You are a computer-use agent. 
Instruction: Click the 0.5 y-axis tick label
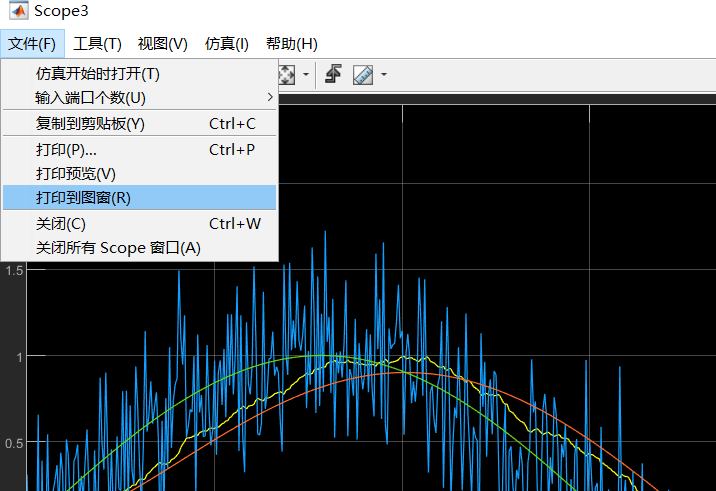click(x=14, y=443)
